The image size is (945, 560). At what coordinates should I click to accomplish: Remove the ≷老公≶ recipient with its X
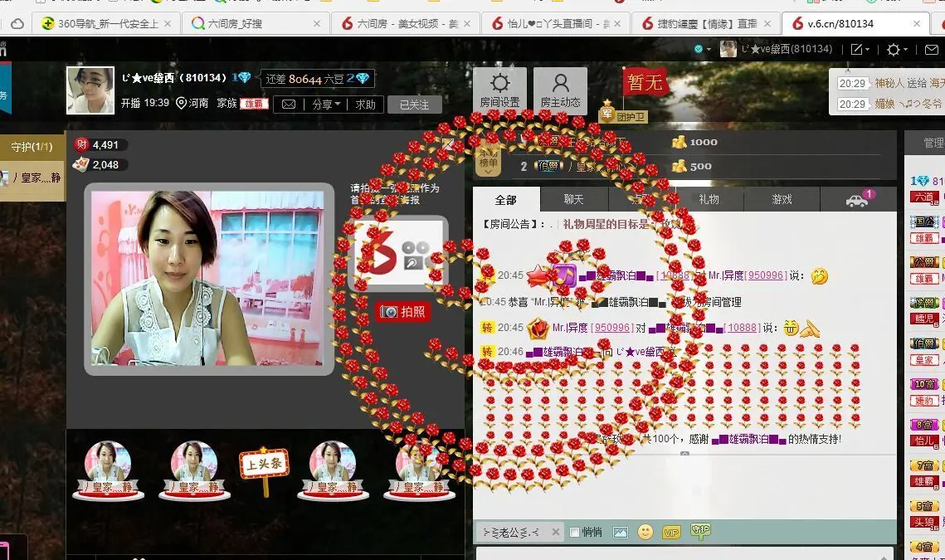[x=556, y=532]
